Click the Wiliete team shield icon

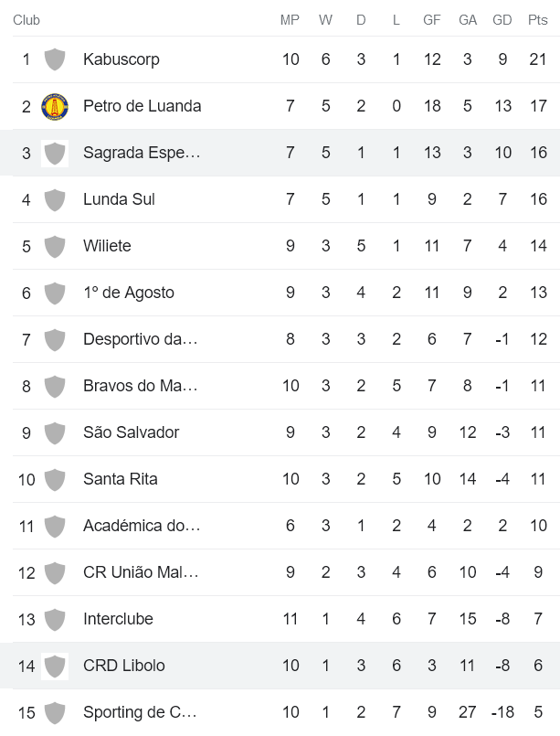click(55, 246)
